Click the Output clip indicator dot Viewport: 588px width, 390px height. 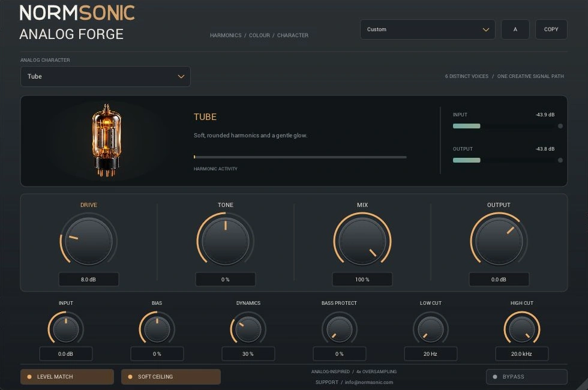tap(560, 160)
